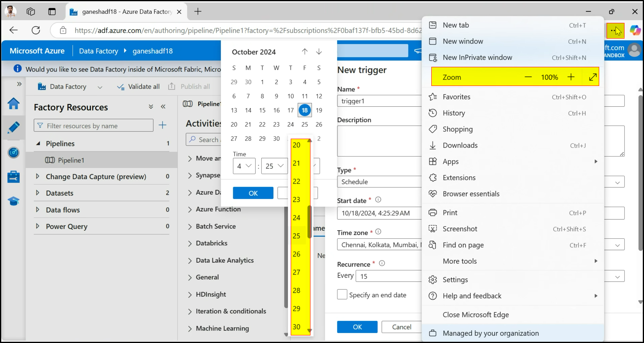Open Extensions from the Edge menu
This screenshot has width=644, height=343.
[459, 178]
